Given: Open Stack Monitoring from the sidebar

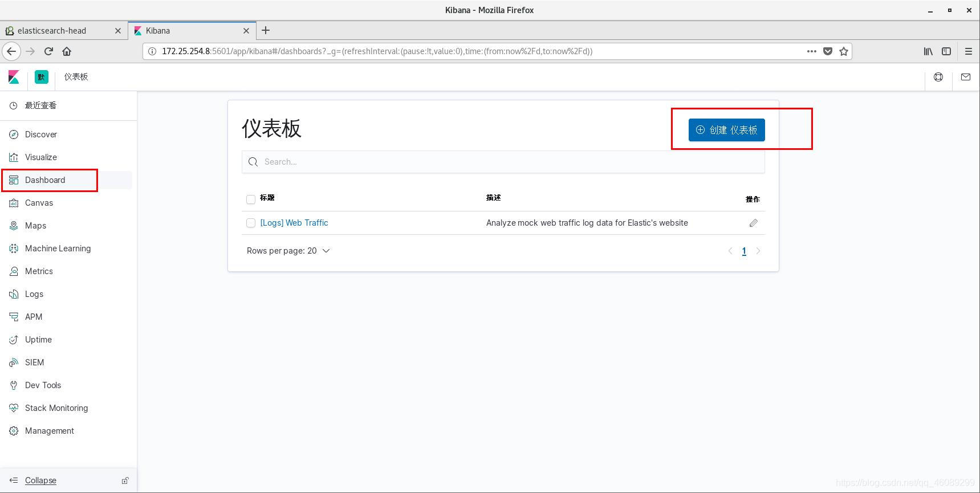Looking at the screenshot, I should 56,408.
